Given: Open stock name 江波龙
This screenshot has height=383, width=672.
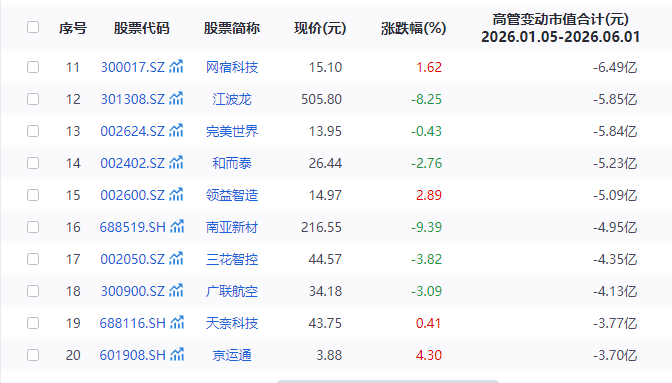Looking at the screenshot, I should click(x=232, y=99).
